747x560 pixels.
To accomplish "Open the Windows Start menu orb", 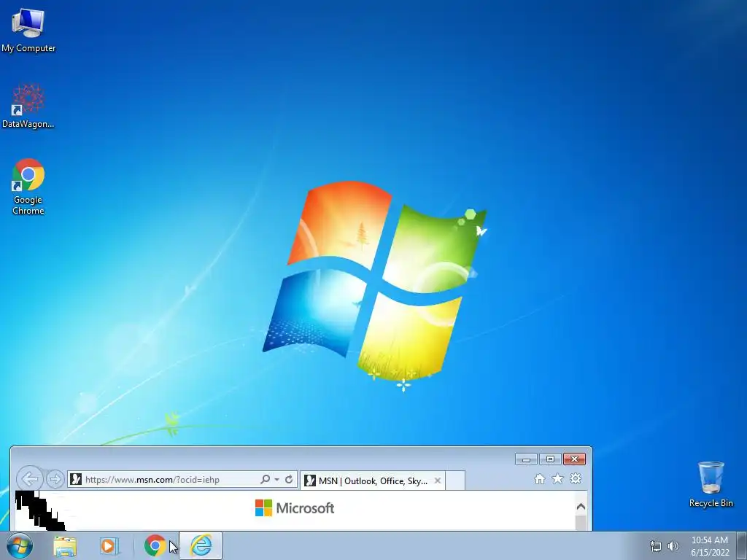I will point(20,545).
